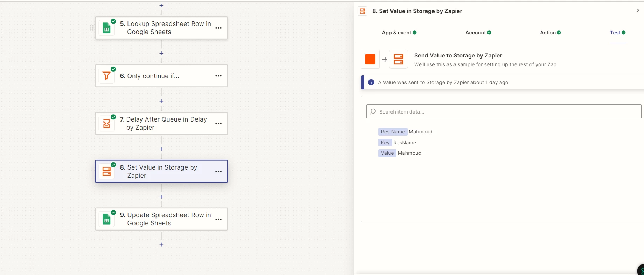Click the large Storage by Zapier icon
Viewport: 644px width, 275px height.
pyautogui.click(x=399, y=59)
